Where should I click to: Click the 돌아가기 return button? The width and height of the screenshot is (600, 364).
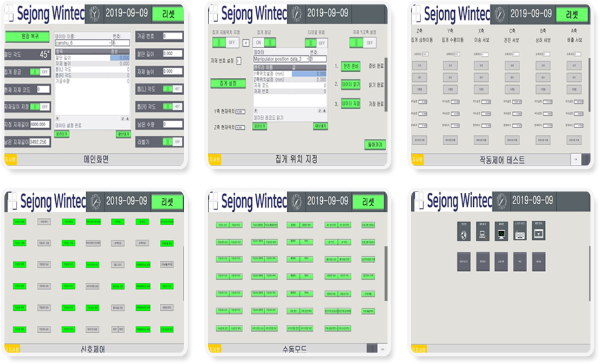tap(375, 145)
